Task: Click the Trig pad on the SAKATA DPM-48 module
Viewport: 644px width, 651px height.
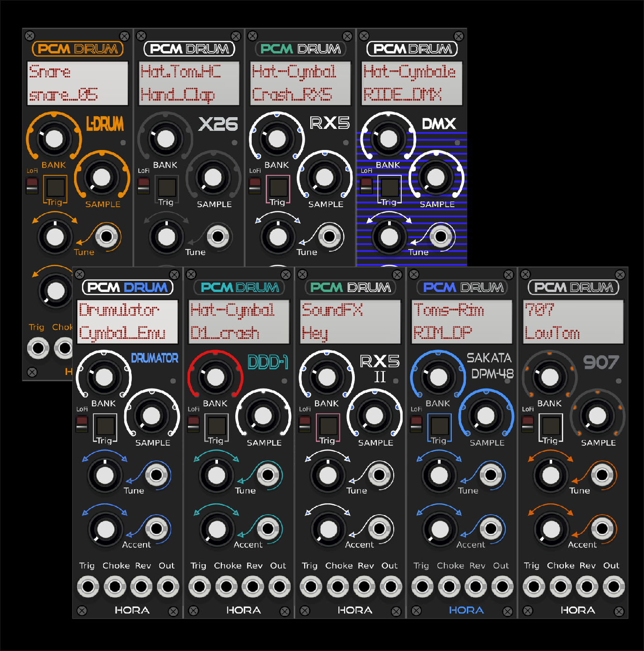Action: click(x=440, y=426)
